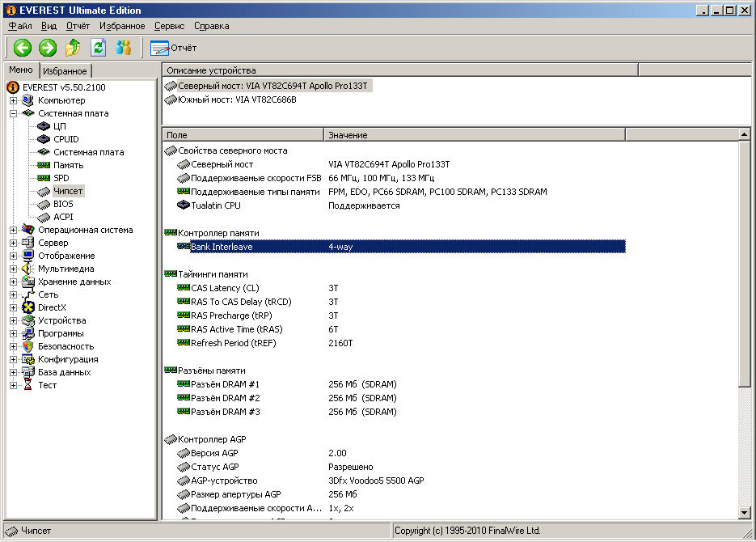This screenshot has height=542, width=756.
Task: Select the CAS Latency (CL) row
Action: [225, 288]
